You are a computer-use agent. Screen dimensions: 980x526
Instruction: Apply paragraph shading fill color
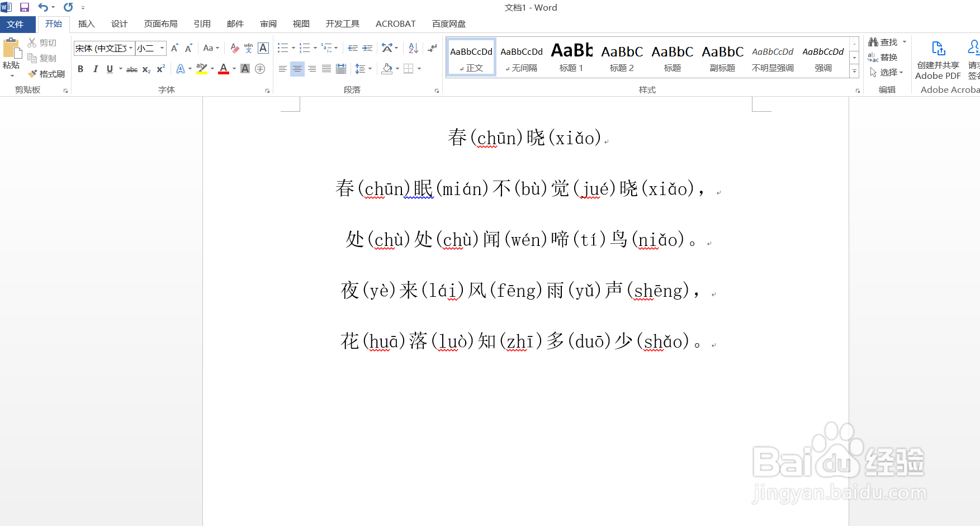tap(387, 69)
